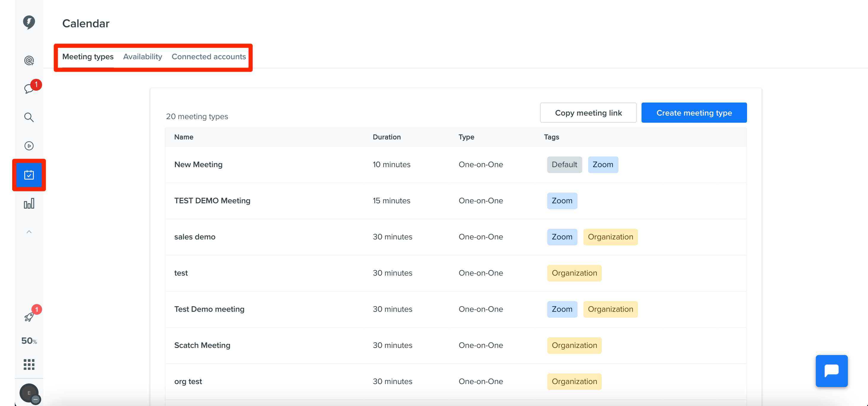The width and height of the screenshot is (868, 406).
Task: Click the Default tag on New Meeting
Action: [564, 165]
